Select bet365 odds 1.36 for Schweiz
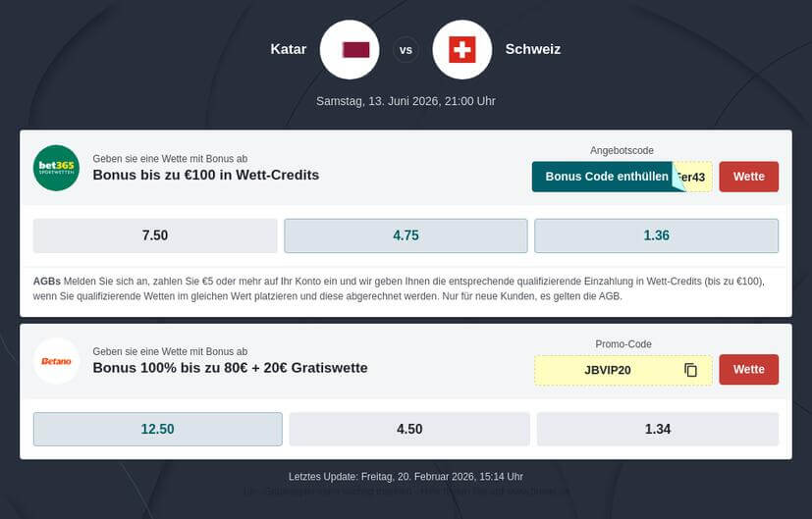Viewport: 812px width, 519px height. [x=656, y=235]
